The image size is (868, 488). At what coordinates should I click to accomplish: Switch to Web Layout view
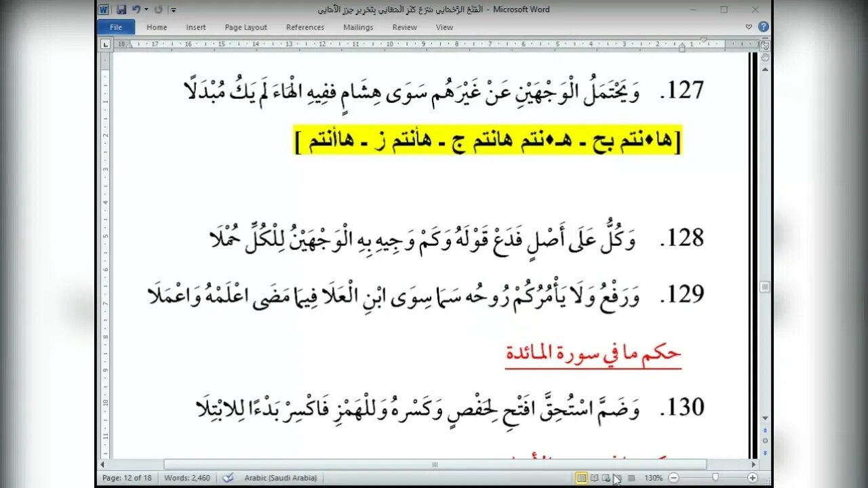(606, 478)
